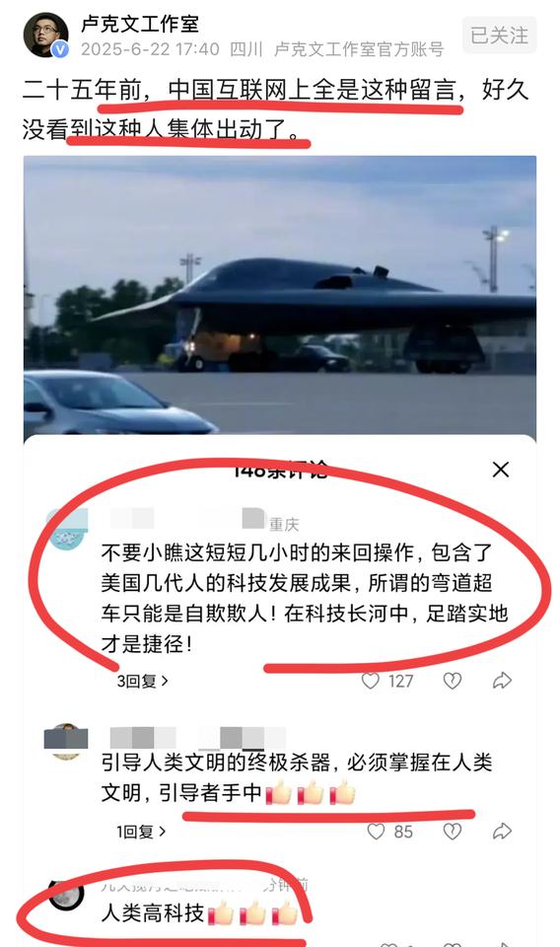The width and height of the screenshot is (560, 947).
Task: Share the 85-likes comment
Action: (x=502, y=832)
